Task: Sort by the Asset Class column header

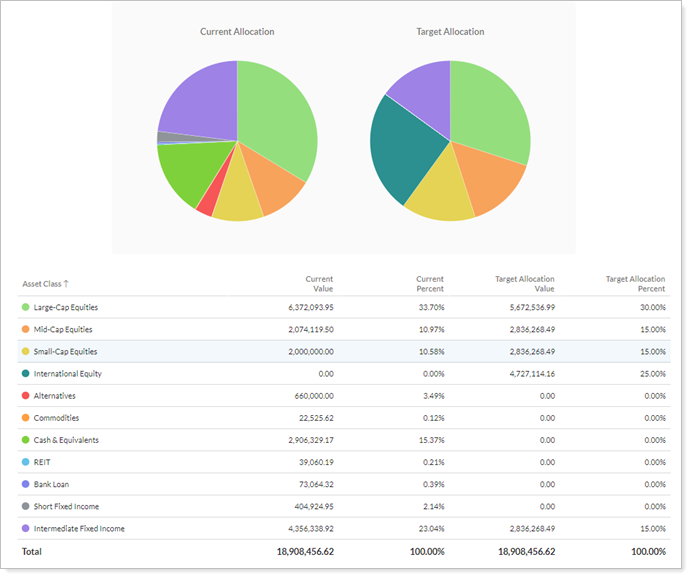Action: [x=41, y=284]
